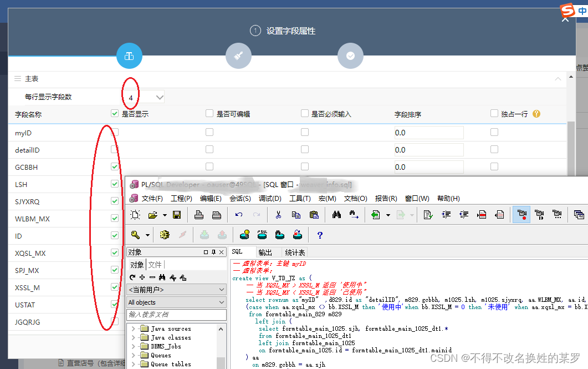Viewport: 588px width, 369px height.
Task: Click the green back navigation icon
Action: coord(375,215)
